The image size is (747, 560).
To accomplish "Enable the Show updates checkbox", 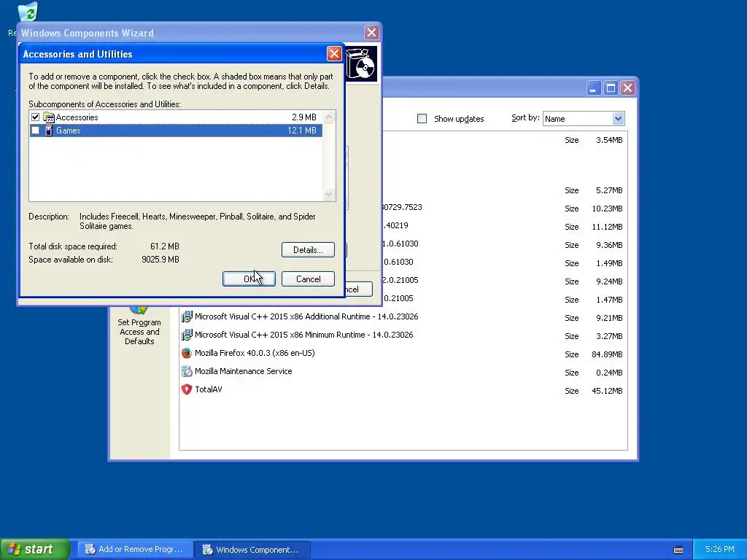I will pos(422,119).
